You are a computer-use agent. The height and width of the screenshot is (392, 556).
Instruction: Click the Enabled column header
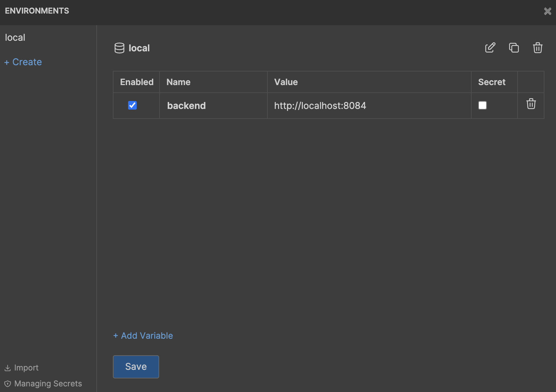137,82
